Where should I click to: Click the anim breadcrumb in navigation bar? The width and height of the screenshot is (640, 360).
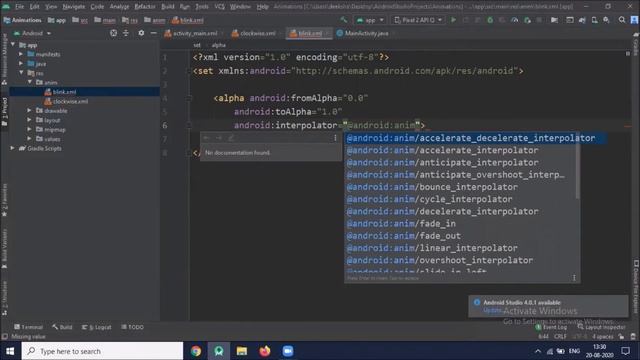(x=155, y=20)
